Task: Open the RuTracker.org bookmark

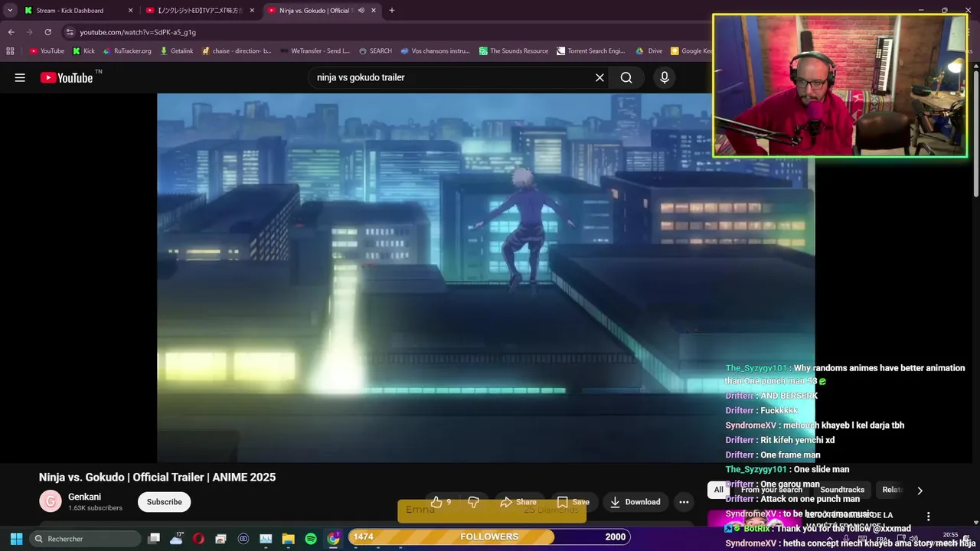Action: 127,51
